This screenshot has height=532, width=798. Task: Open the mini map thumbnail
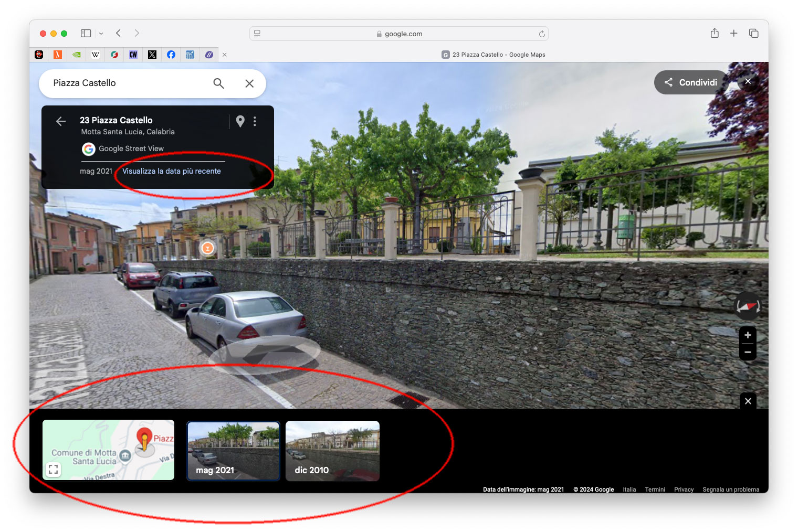tap(108, 450)
